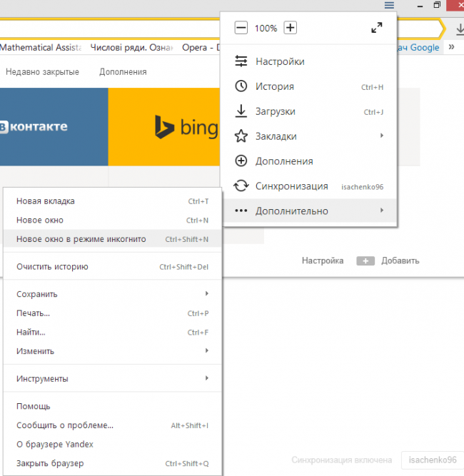Open Mathematical Assistant bookmark
This screenshot has width=464, height=476.
click(41, 47)
